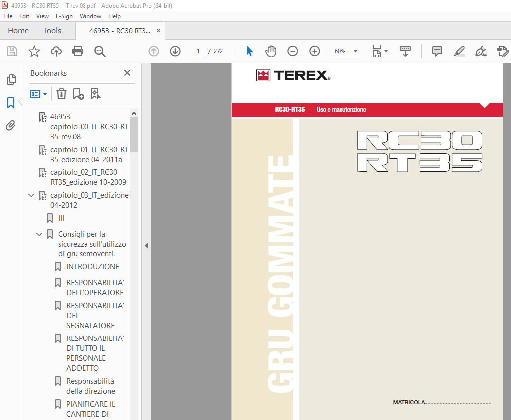The height and width of the screenshot is (420, 511).
Task: Open the Window menu
Action: 90,16
